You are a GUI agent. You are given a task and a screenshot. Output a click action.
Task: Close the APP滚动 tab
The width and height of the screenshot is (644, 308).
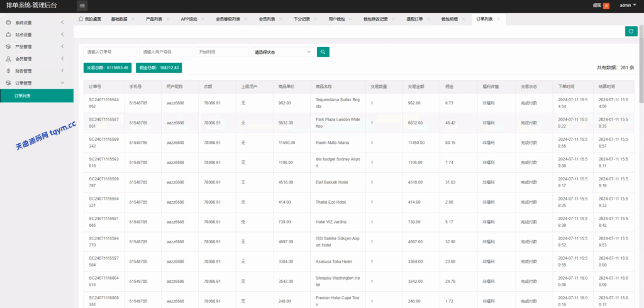click(x=203, y=19)
